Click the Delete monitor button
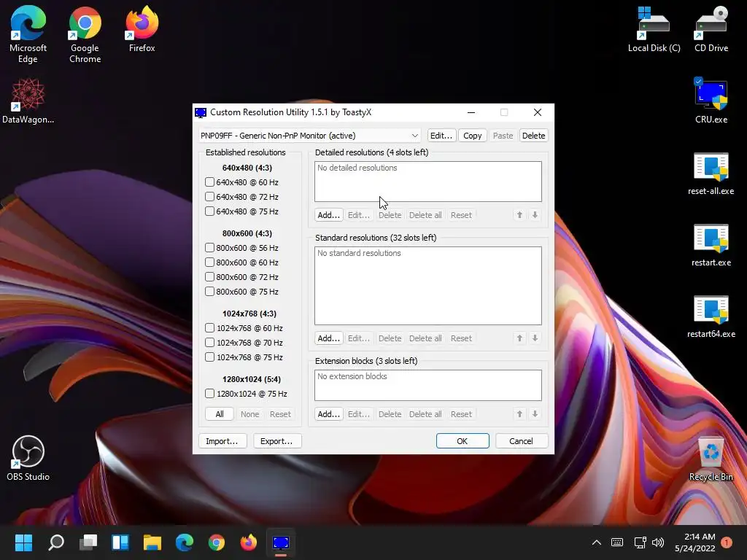The width and height of the screenshot is (747, 560). pos(533,136)
